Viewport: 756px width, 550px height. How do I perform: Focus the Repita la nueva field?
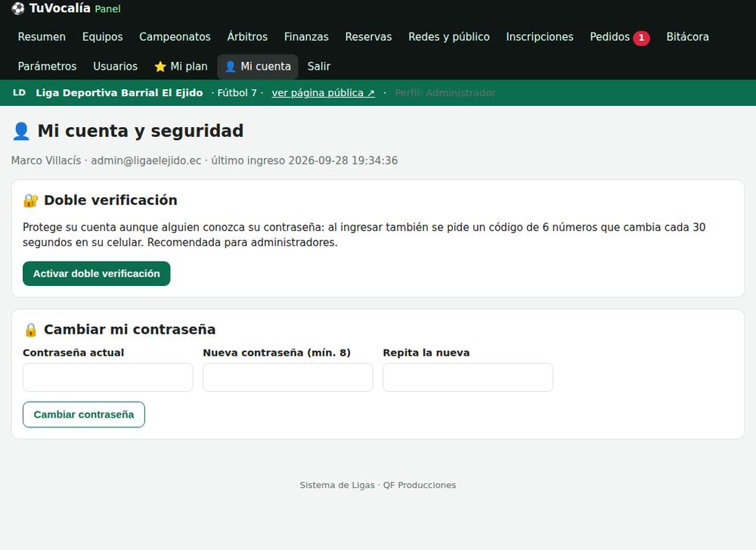pos(468,378)
